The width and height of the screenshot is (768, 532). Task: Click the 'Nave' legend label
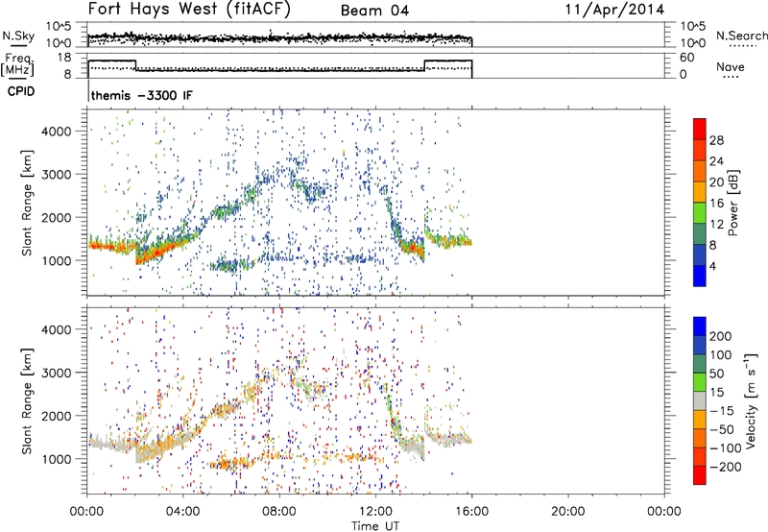[731, 67]
